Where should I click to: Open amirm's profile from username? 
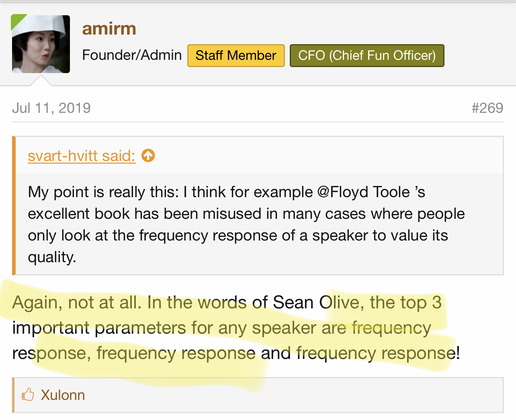pyautogui.click(x=109, y=29)
